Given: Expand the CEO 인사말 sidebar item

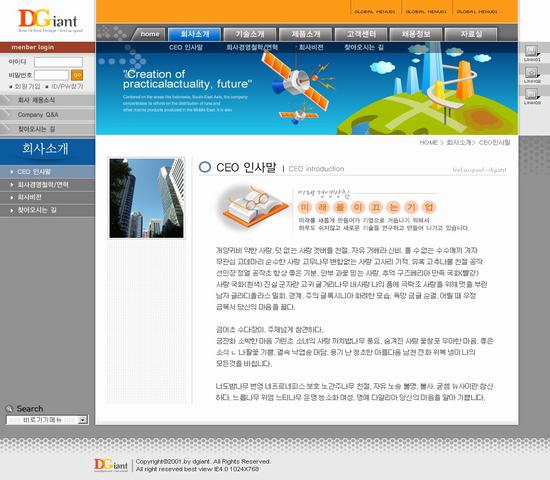Looking at the screenshot, I should (x=47, y=172).
